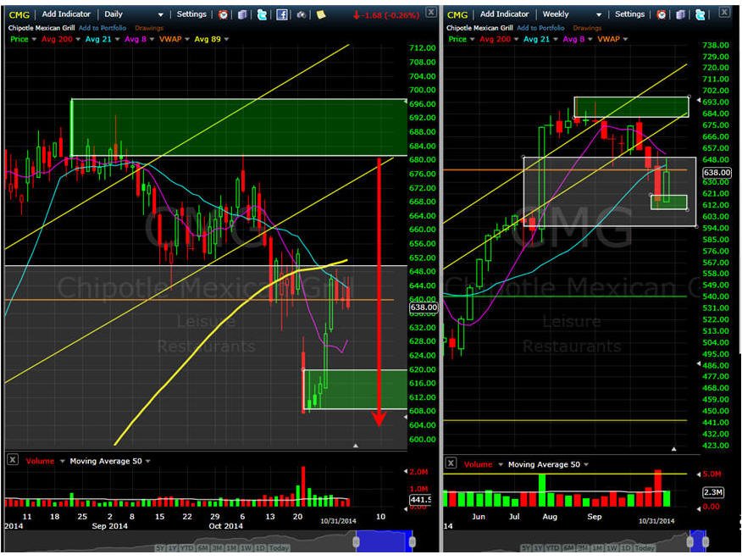
Task: Click the stacked documents icon on Daily chart
Action: coord(242,14)
